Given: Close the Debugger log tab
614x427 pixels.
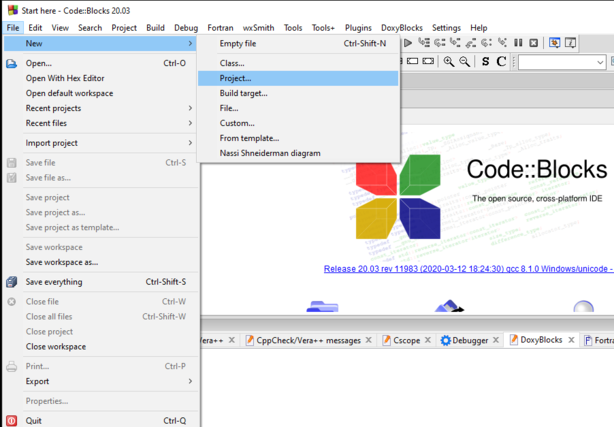Looking at the screenshot, I should point(496,340).
